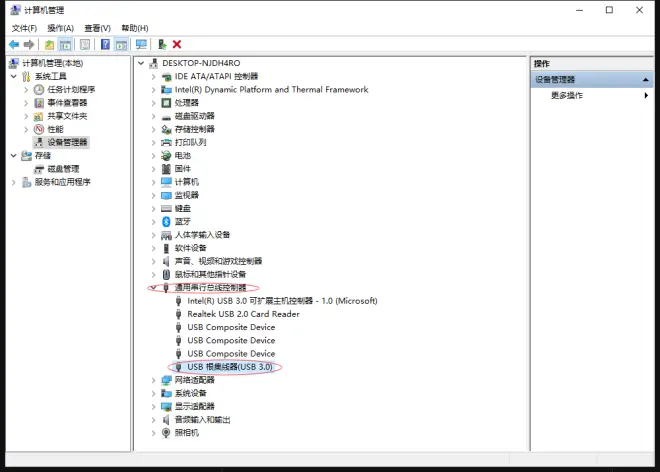Click the 软件设备 icon

(166, 248)
